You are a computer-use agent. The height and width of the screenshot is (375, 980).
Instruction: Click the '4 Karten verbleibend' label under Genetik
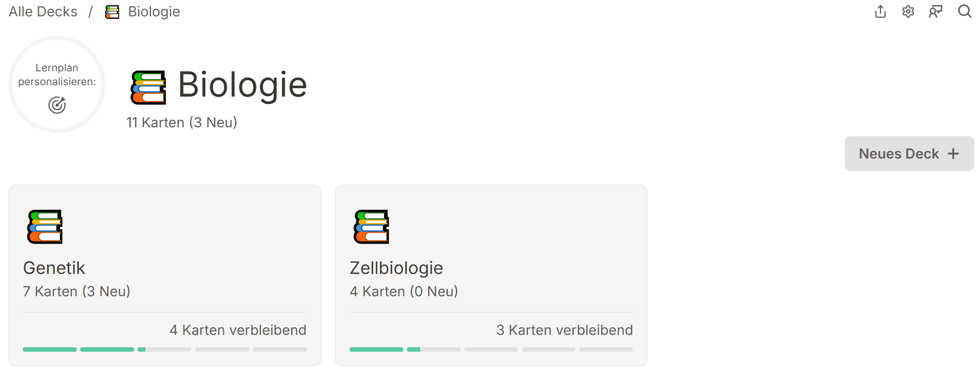coord(238,330)
